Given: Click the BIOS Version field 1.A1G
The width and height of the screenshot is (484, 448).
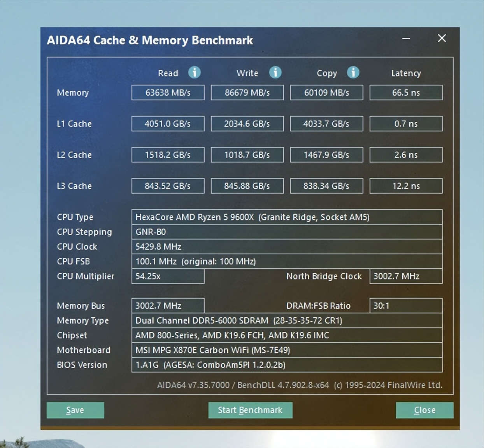Looking at the screenshot, I should (x=287, y=365).
